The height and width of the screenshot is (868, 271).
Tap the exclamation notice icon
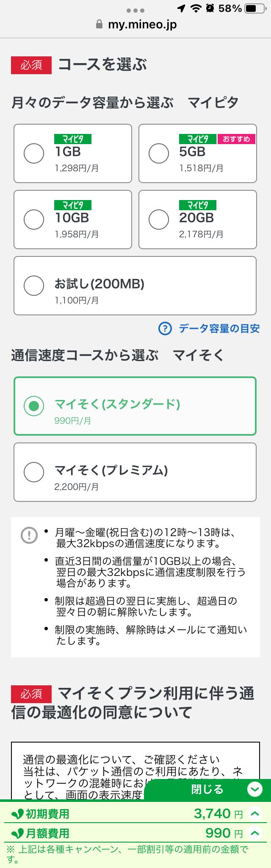[29, 535]
